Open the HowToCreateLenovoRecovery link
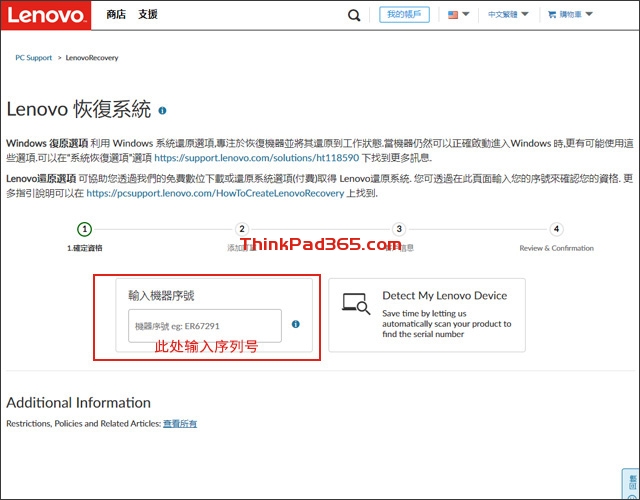The height and width of the screenshot is (500, 640). coord(215,193)
